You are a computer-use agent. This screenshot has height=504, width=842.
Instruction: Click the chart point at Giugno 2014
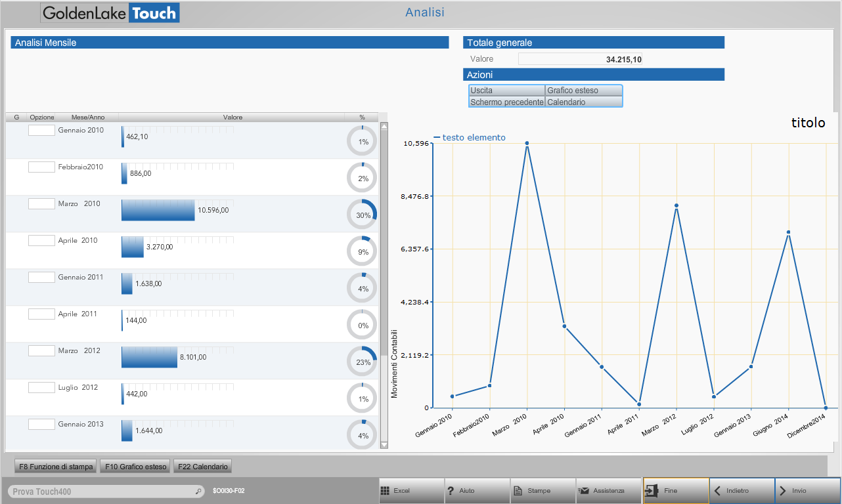click(x=788, y=232)
